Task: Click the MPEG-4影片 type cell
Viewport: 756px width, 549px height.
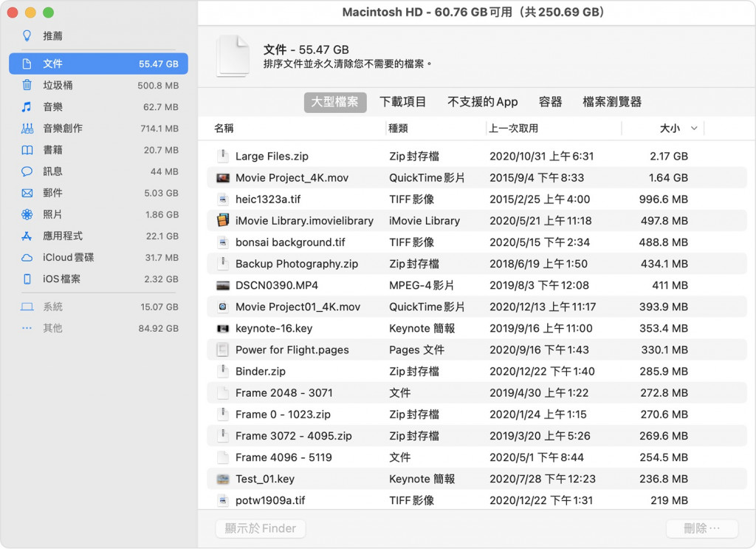Action: point(422,286)
